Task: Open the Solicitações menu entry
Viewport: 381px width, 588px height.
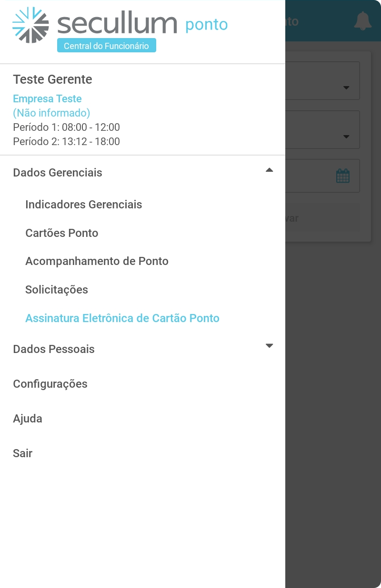Action: point(56,290)
